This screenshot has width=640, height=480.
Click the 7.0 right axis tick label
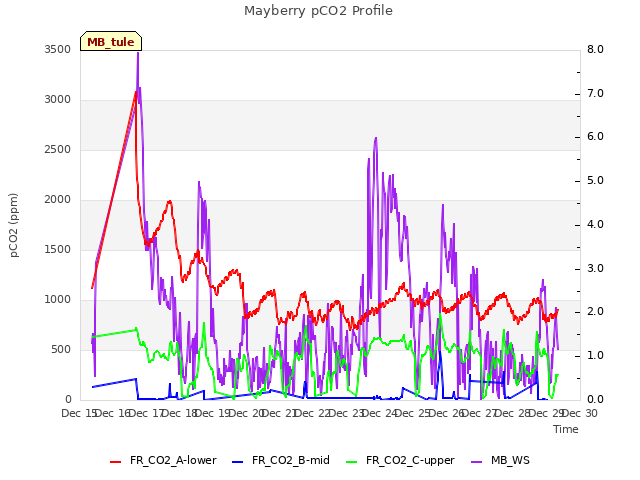click(x=595, y=93)
